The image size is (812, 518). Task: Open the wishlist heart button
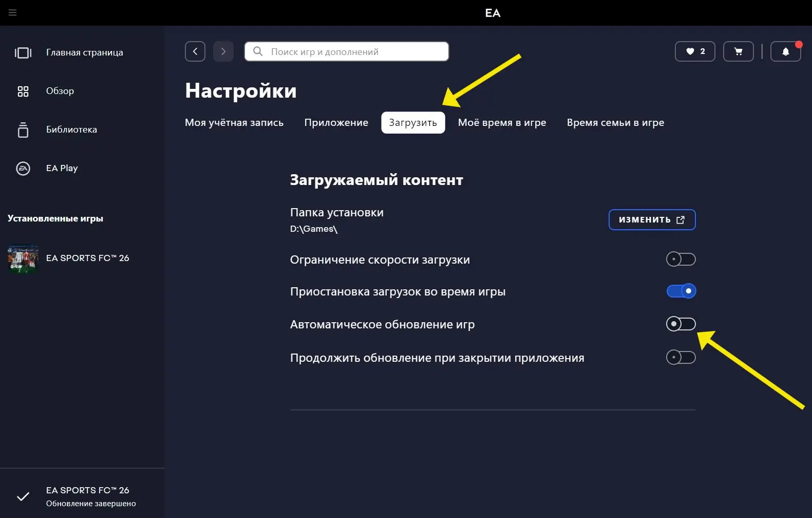point(695,51)
